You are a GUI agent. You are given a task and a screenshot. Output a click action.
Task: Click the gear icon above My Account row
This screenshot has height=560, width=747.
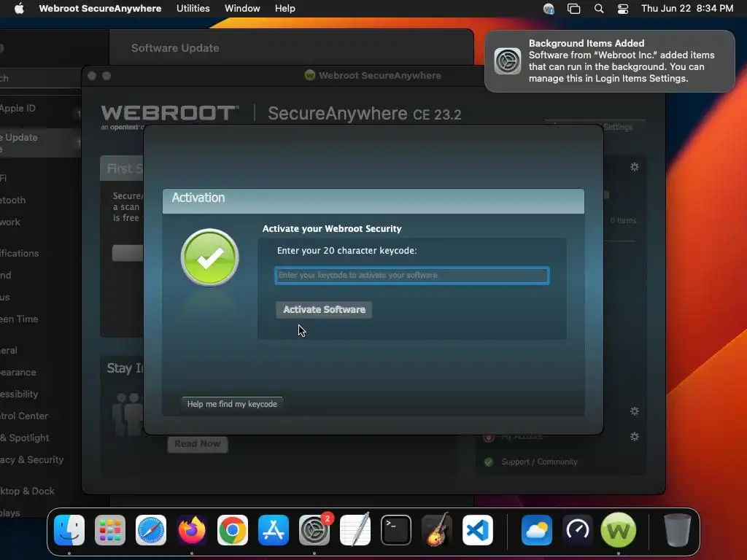pos(635,411)
